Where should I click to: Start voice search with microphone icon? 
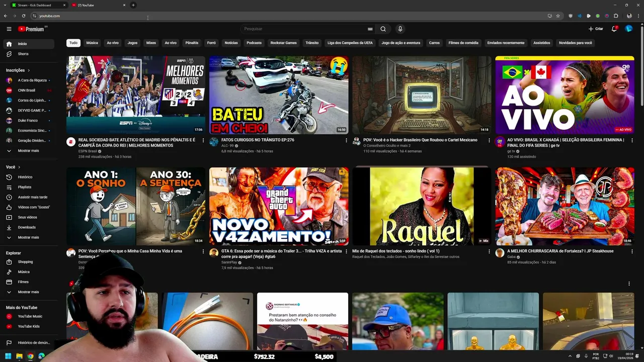[400, 29]
